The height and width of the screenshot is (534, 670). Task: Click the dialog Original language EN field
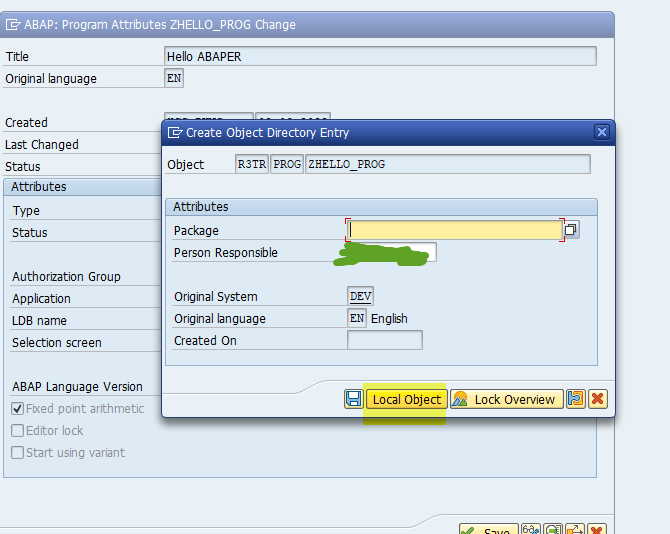click(x=357, y=318)
